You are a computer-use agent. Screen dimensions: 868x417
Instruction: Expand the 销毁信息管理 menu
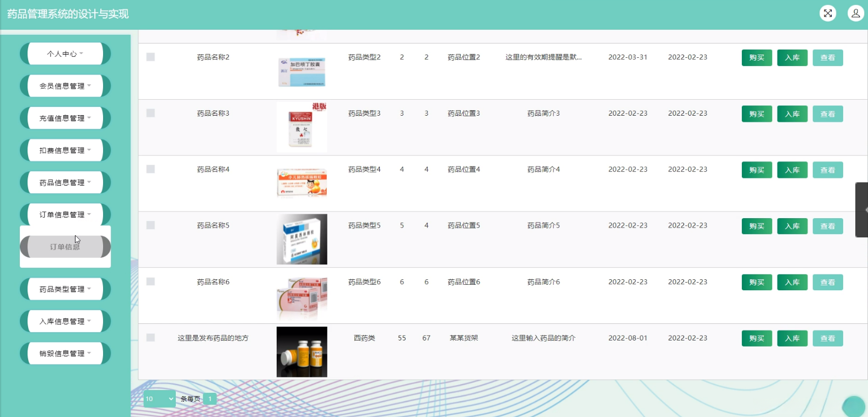click(x=65, y=354)
